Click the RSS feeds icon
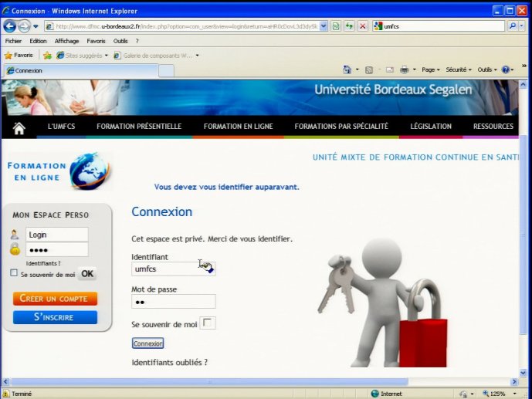This screenshot has width=532, height=399. pos(369,69)
